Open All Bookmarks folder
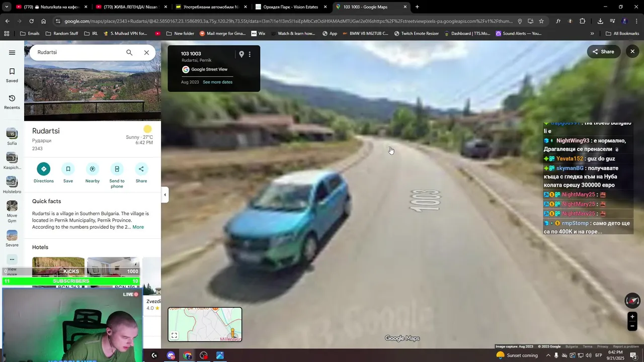Viewport: 644px width, 362px height. pyautogui.click(x=622, y=34)
